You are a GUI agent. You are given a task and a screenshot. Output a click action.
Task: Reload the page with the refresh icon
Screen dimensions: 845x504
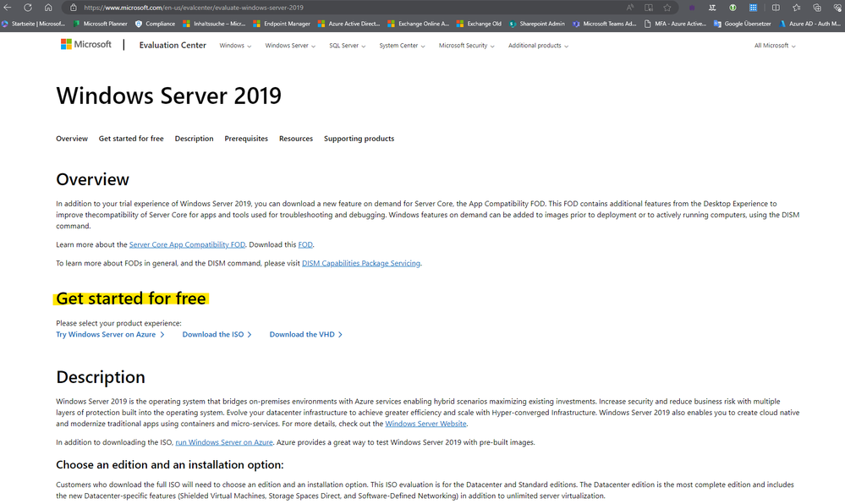pyautogui.click(x=28, y=8)
